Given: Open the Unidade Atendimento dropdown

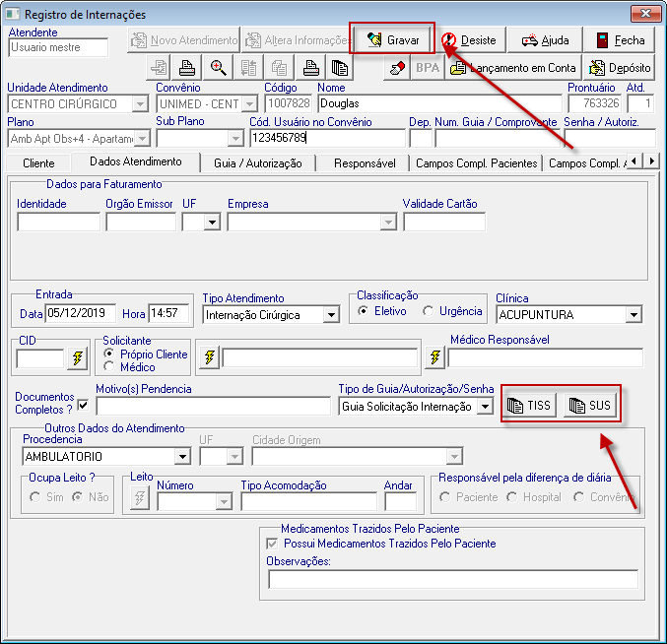Looking at the screenshot, I should tap(140, 103).
